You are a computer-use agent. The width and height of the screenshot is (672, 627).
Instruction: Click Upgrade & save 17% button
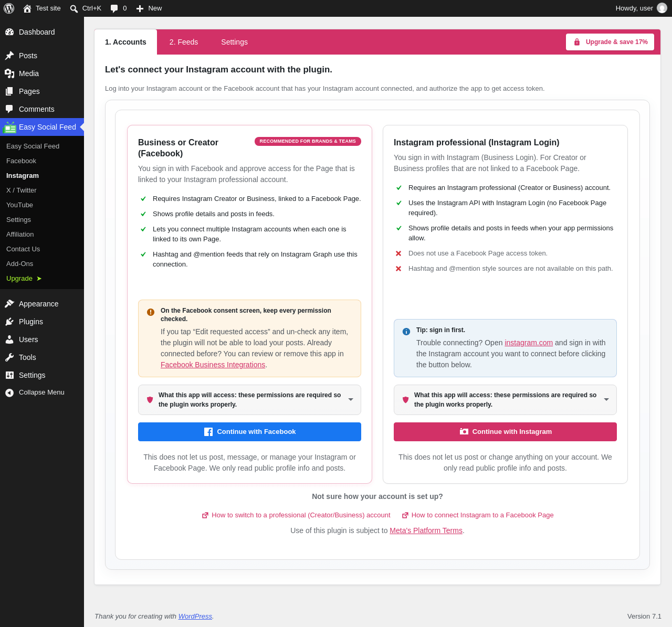610,42
